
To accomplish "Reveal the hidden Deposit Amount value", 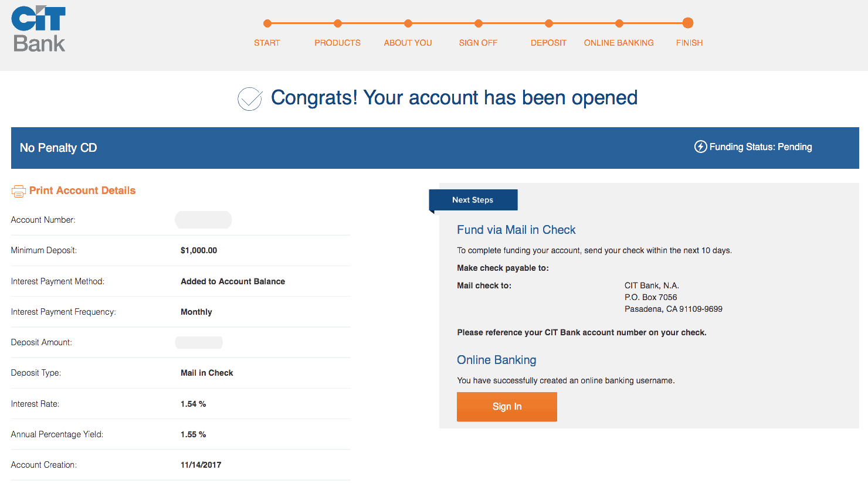I will tap(199, 342).
